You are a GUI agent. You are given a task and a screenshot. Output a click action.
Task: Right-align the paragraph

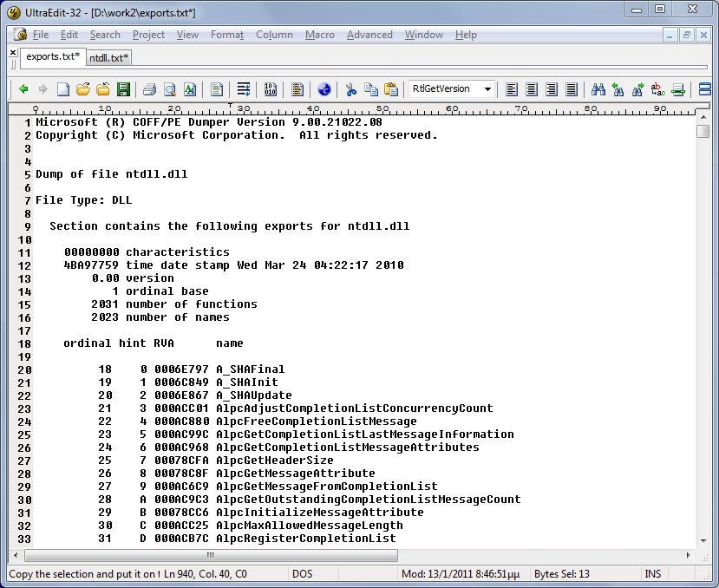click(x=552, y=89)
